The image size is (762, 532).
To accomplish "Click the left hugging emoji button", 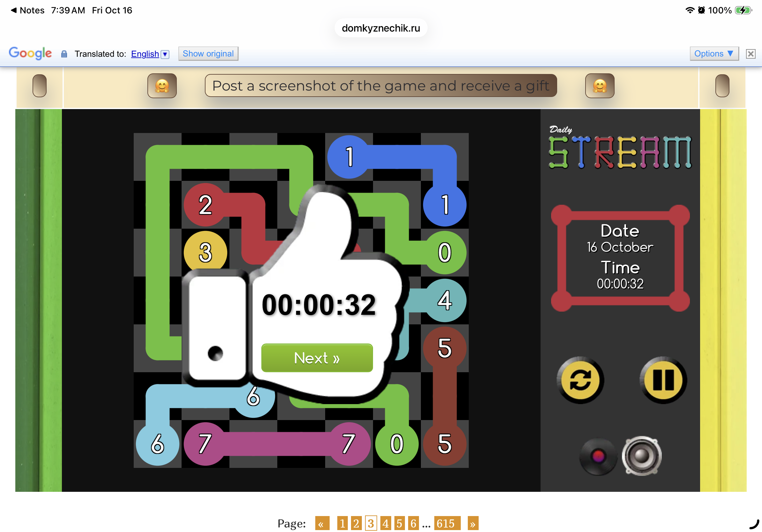I will pyautogui.click(x=162, y=86).
